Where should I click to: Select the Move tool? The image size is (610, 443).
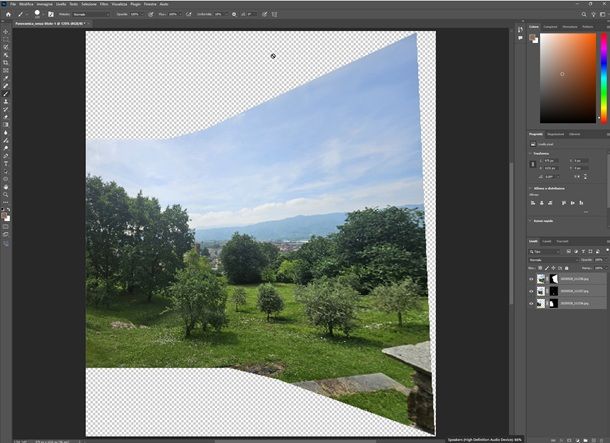5,32
